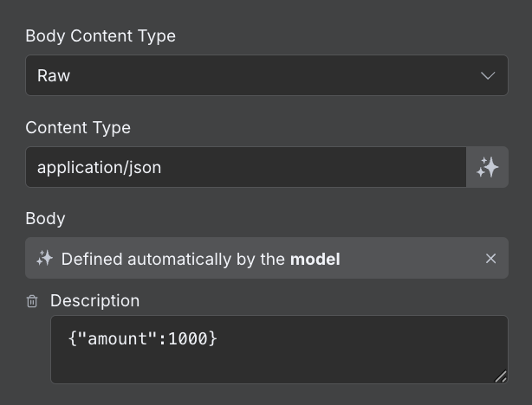Click the sparkle icon in Body banner

point(44,259)
